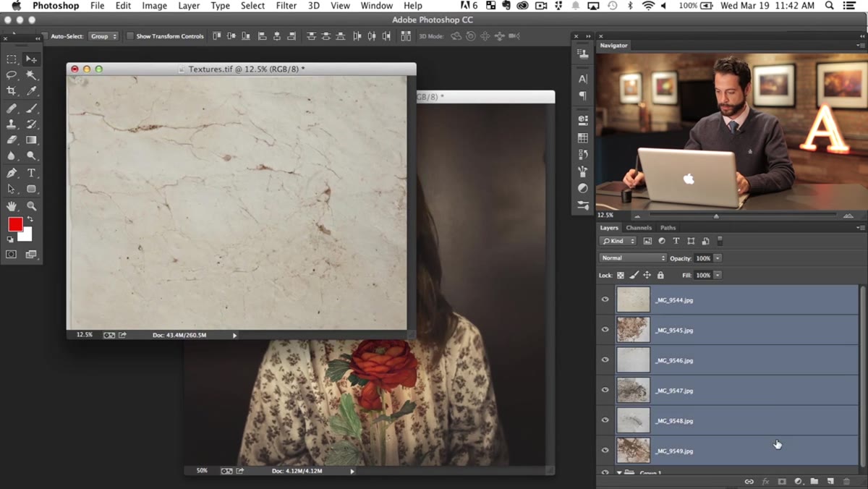This screenshot has height=489, width=868.
Task: Enable Show Transform Controls checkbox
Action: (130, 36)
